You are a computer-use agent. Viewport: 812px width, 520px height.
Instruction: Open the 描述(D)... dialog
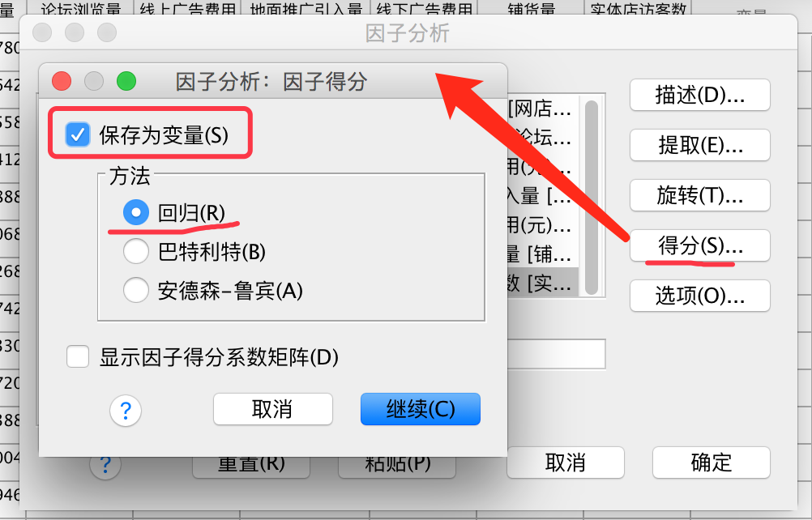pos(699,96)
